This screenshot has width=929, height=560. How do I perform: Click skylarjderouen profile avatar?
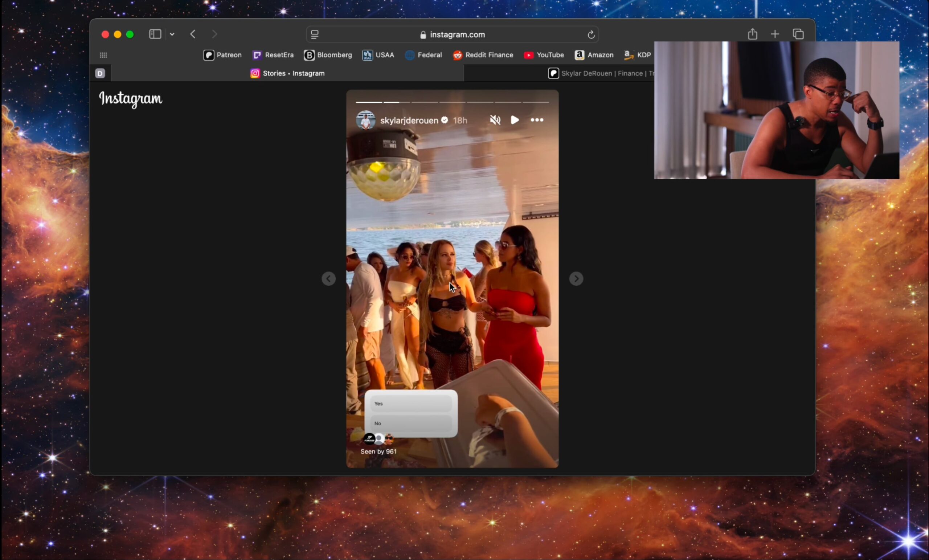(x=365, y=120)
